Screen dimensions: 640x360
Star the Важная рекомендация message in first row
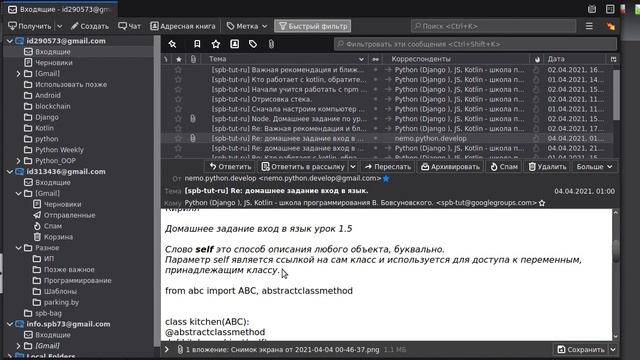pyautogui.click(x=178, y=70)
